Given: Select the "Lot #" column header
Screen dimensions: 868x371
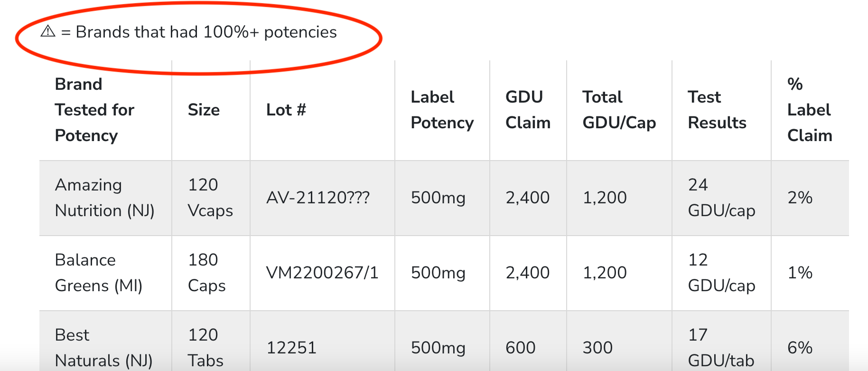Looking at the screenshot, I should pos(286,110).
